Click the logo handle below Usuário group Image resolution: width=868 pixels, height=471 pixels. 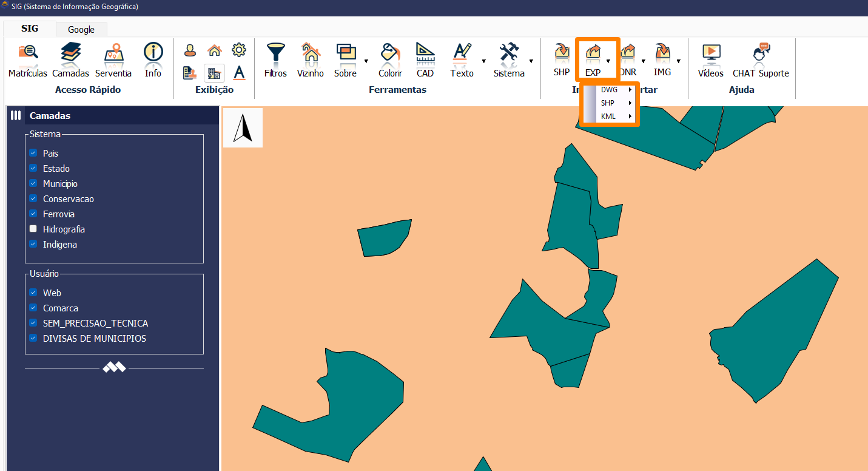(x=114, y=367)
